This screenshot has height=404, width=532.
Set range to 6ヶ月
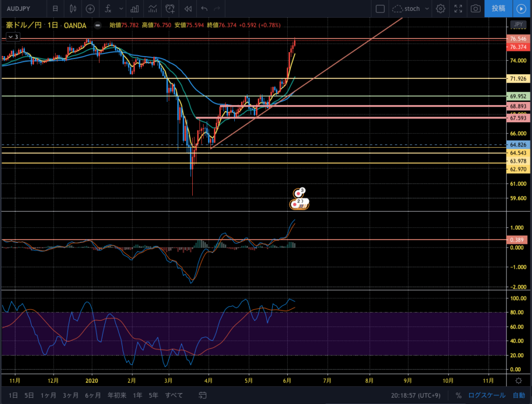pyautogui.click(x=93, y=395)
